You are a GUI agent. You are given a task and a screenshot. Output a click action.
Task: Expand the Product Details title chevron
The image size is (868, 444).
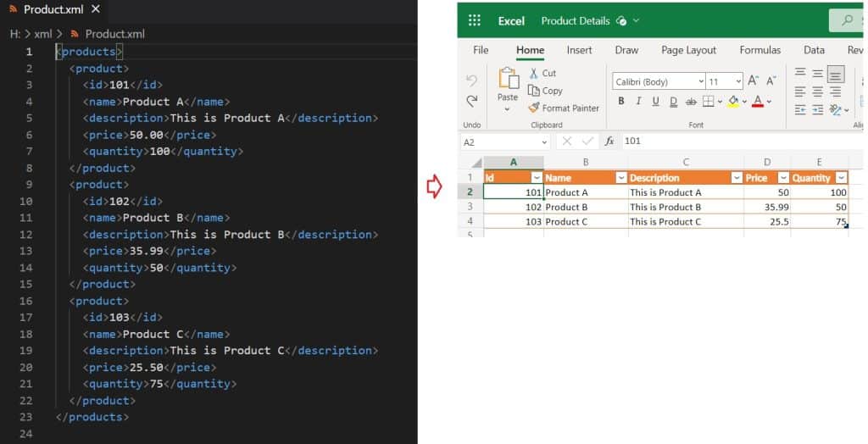click(x=636, y=21)
